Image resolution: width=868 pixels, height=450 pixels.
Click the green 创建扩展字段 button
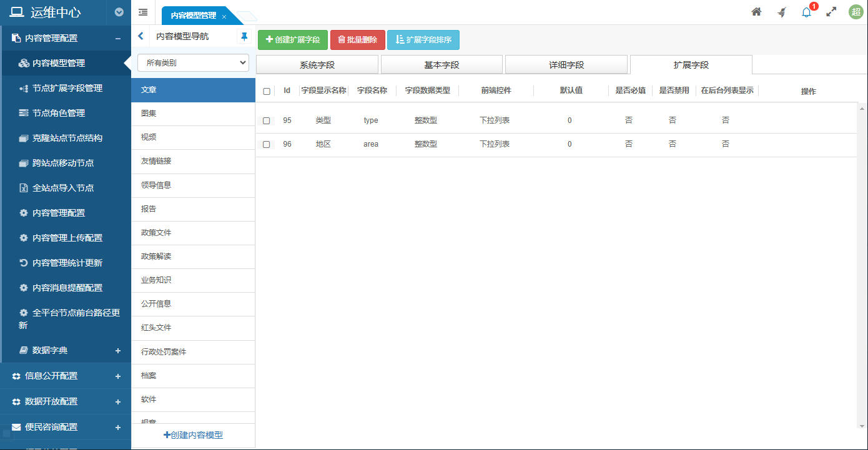click(x=292, y=40)
